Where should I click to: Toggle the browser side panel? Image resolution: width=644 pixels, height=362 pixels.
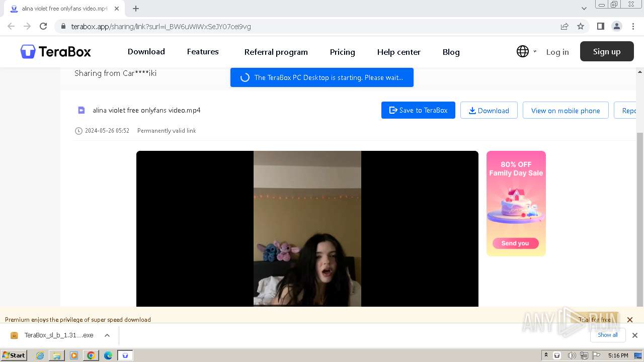[600, 26]
